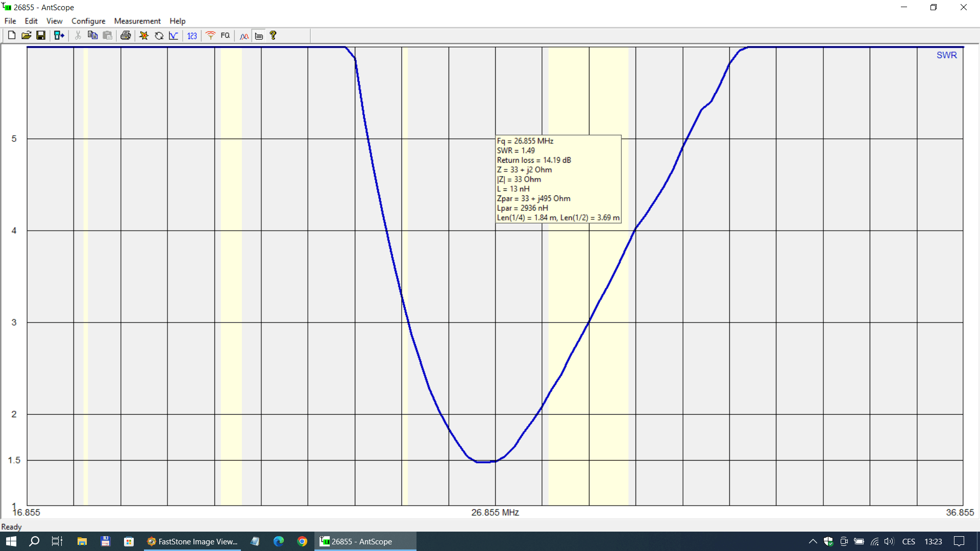Toggle the multi-curve overlay icon
The width and height of the screenshot is (980, 551).
click(244, 35)
